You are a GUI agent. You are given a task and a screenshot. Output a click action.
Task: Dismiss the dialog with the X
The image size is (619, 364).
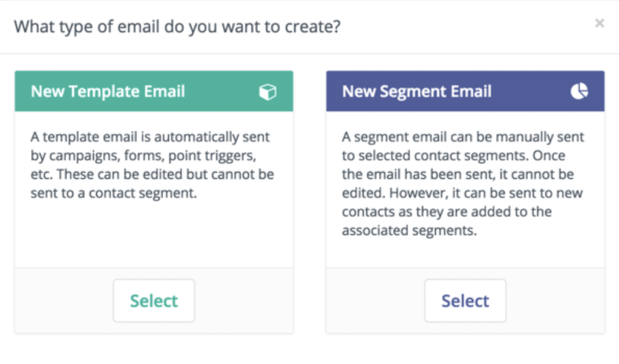599,23
